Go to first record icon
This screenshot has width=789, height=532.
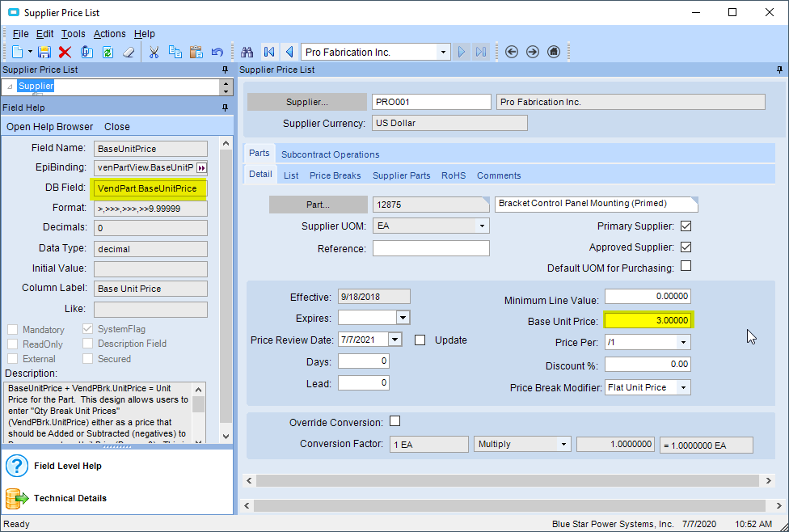268,52
